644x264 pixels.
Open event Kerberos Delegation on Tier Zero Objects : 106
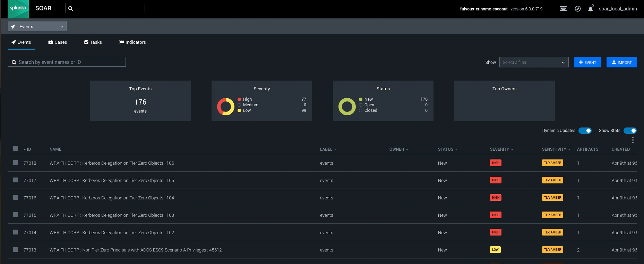pos(112,163)
